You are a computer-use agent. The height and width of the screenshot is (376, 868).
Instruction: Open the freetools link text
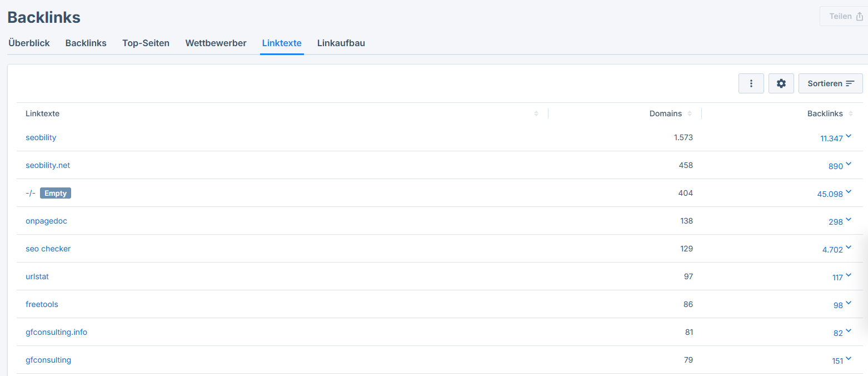pos(42,304)
